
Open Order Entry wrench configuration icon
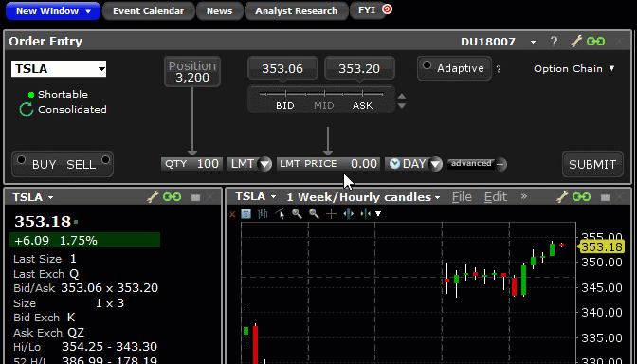point(576,41)
